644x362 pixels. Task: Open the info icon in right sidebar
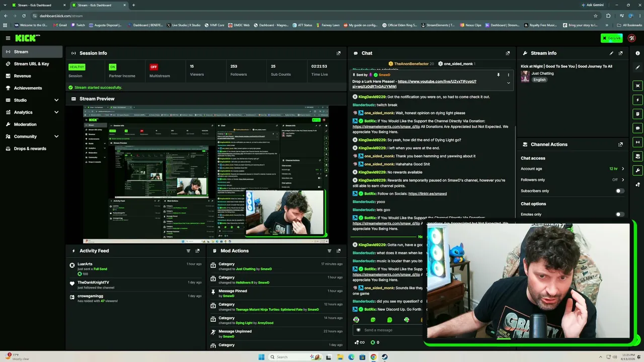638,53
